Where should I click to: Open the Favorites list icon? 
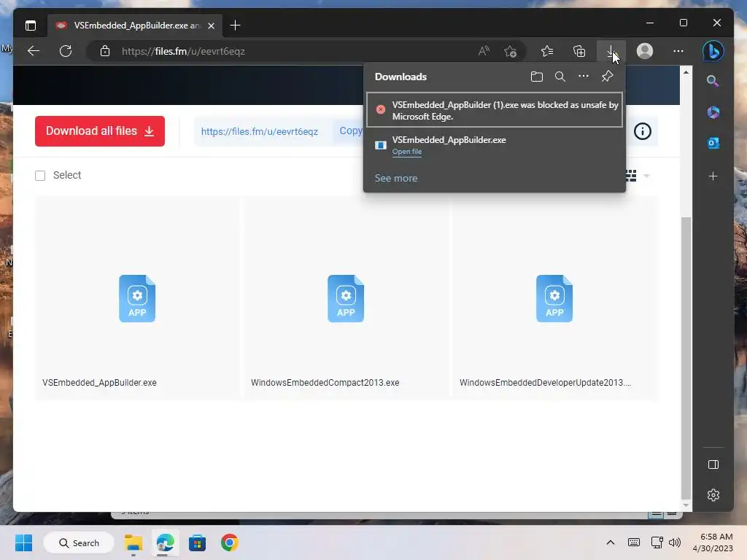pos(547,51)
